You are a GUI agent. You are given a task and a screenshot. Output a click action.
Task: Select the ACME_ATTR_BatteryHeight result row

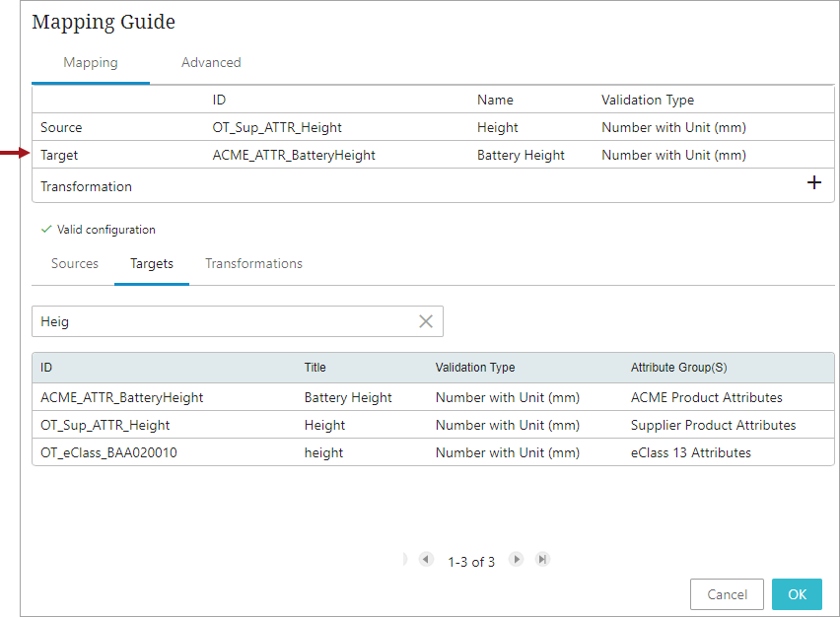pyautogui.click(x=122, y=397)
